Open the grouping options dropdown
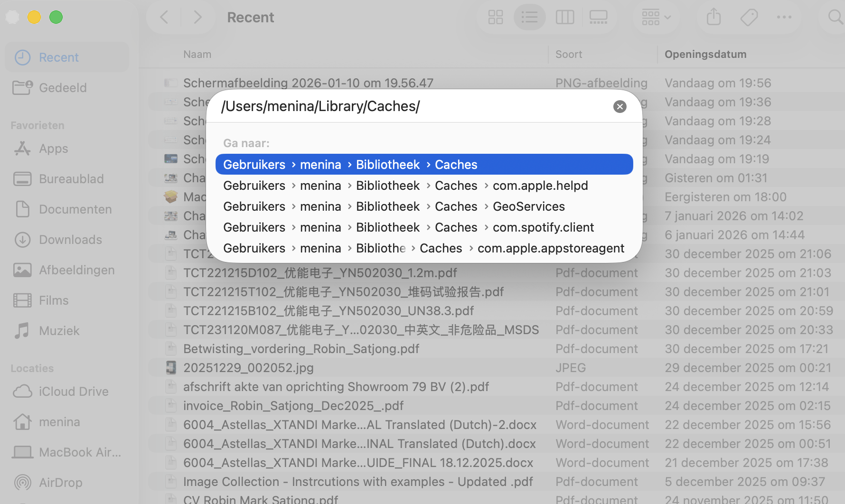845x504 pixels. [x=656, y=17]
